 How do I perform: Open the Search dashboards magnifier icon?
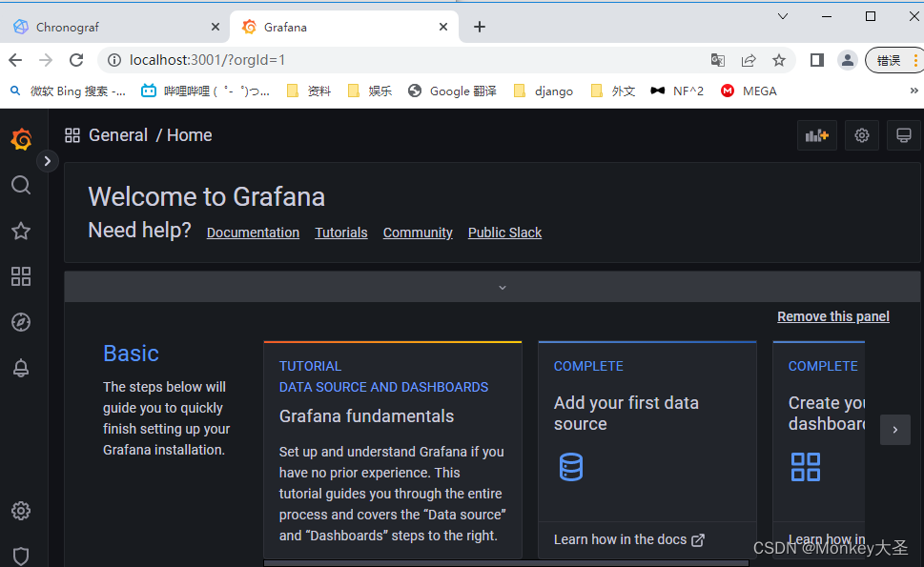(21, 185)
